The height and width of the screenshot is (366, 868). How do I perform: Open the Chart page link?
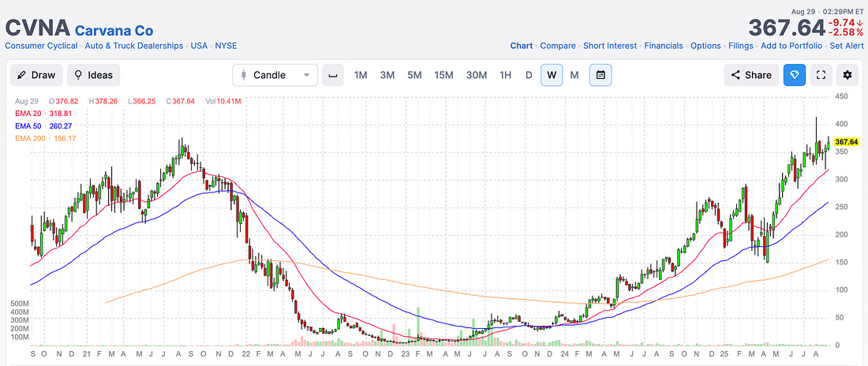pos(521,46)
